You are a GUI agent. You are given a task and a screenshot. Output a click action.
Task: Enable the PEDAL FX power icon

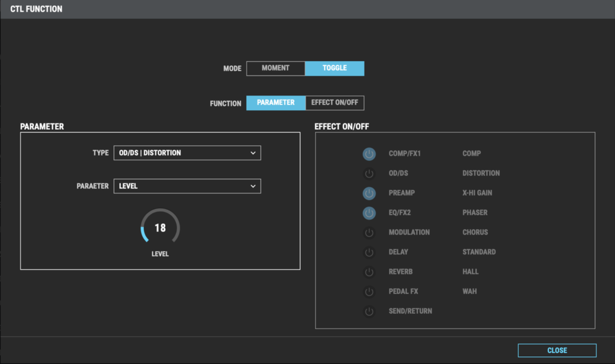click(x=369, y=292)
